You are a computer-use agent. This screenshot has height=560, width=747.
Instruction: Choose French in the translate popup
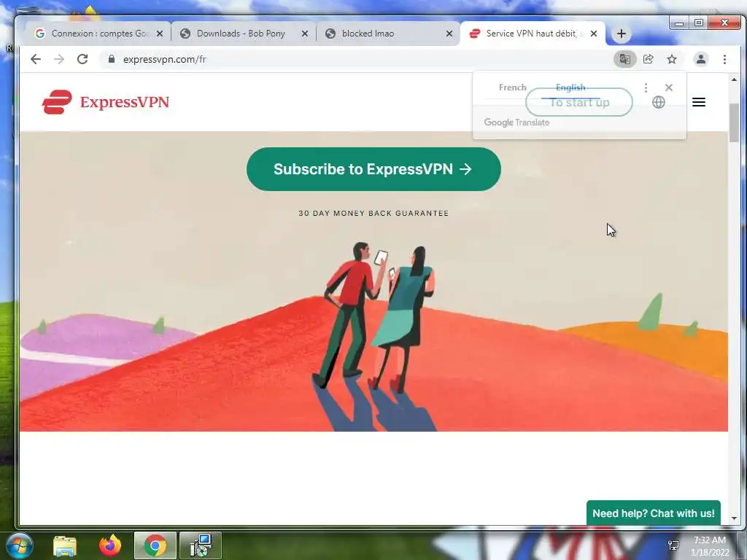pos(513,87)
